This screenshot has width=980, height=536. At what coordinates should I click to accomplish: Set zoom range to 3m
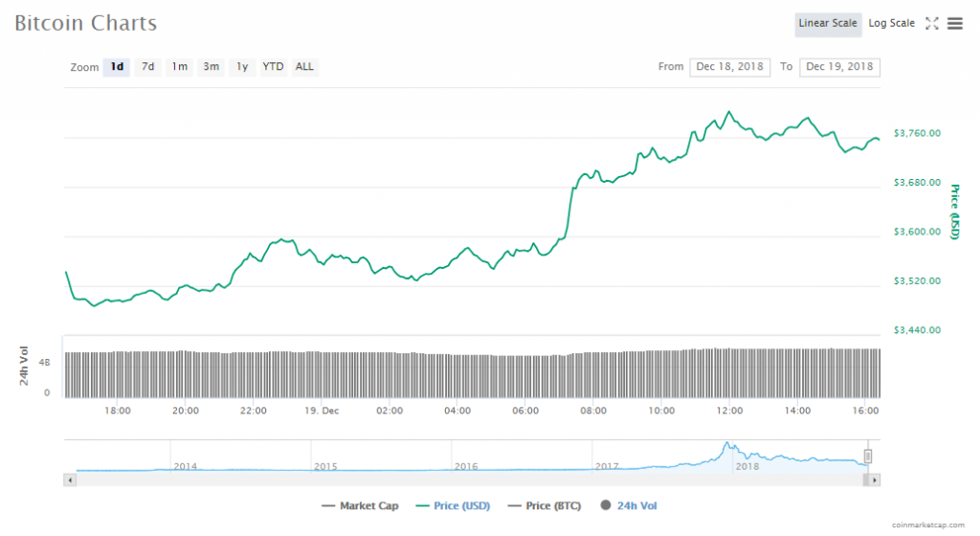(211, 67)
